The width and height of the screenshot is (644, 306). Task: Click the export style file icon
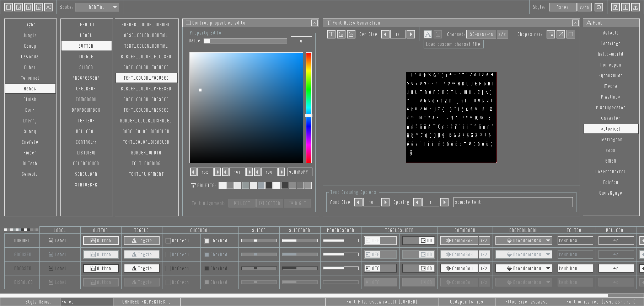pyautogui.click(x=38, y=7)
